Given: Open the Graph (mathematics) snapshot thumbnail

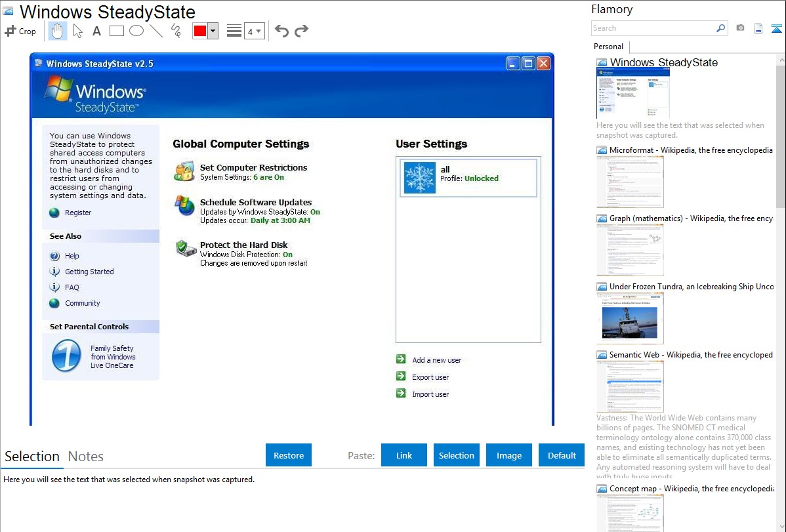Looking at the screenshot, I should pos(630,250).
